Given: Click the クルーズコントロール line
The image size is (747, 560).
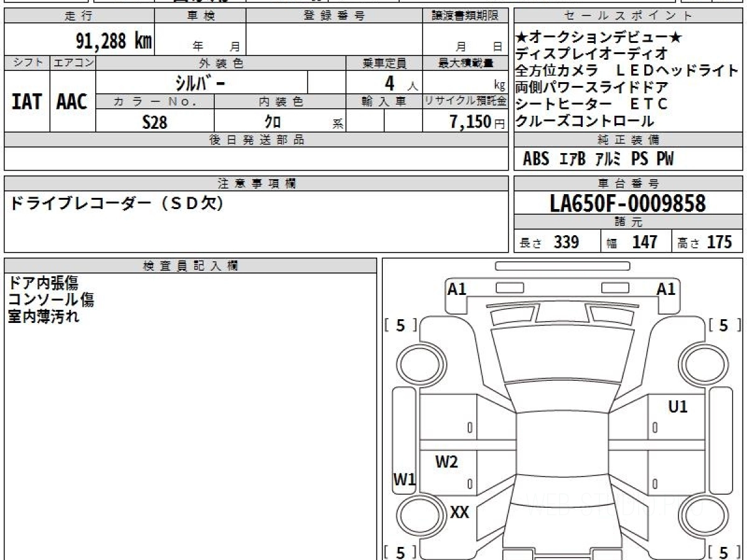Looking at the screenshot, I should pos(585,121).
